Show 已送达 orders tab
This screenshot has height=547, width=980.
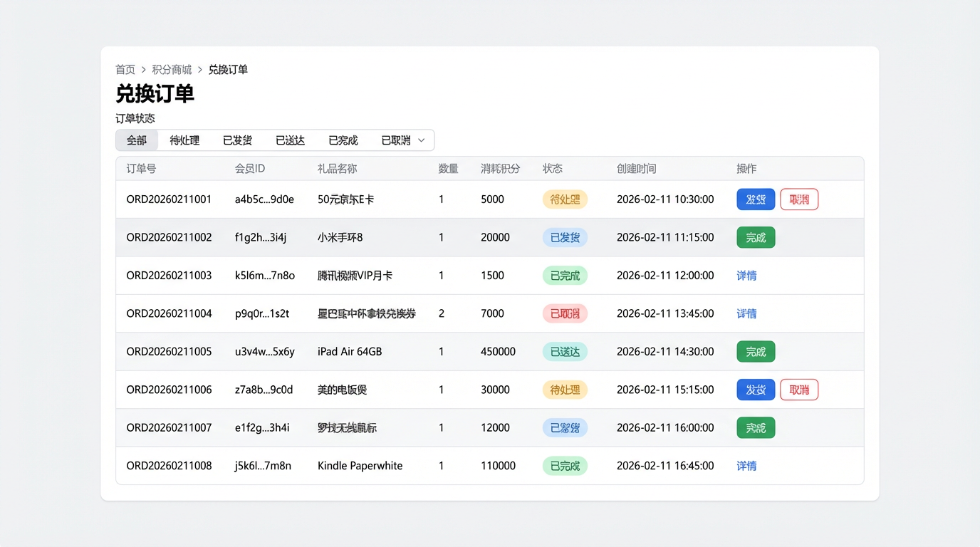290,140
